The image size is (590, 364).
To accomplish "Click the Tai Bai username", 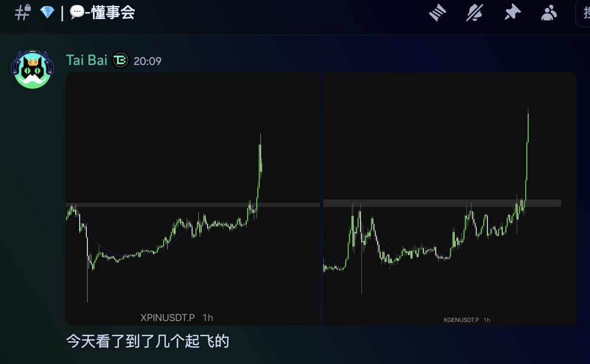I will click(87, 60).
